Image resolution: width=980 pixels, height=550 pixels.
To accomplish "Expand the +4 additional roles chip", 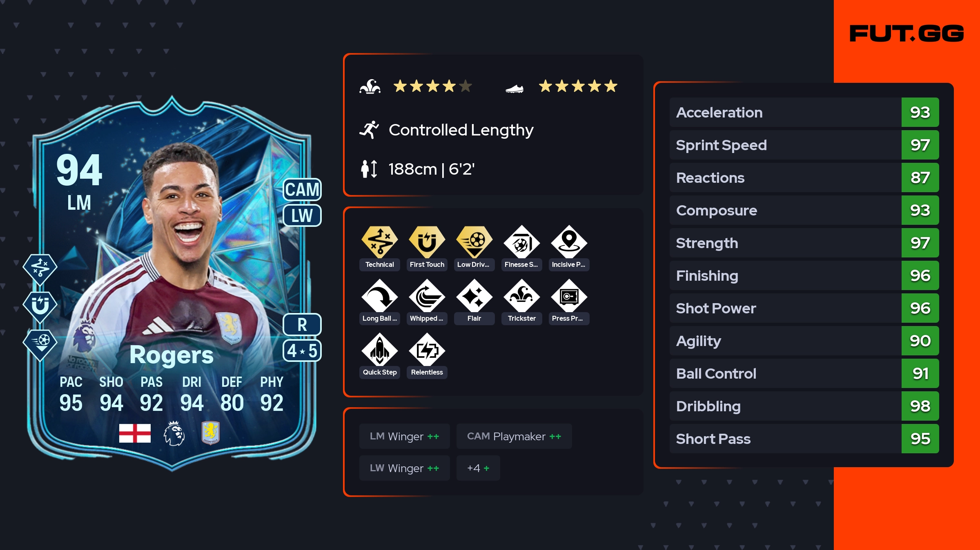I will tap(478, 468).
